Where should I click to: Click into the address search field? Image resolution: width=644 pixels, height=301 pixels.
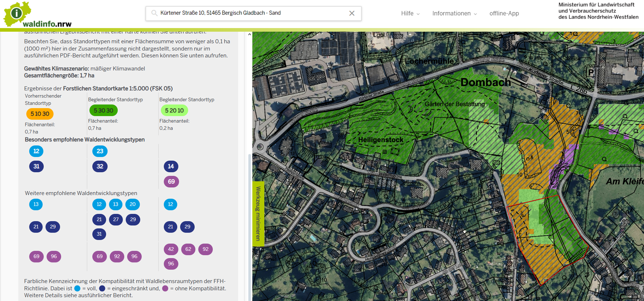250,13
